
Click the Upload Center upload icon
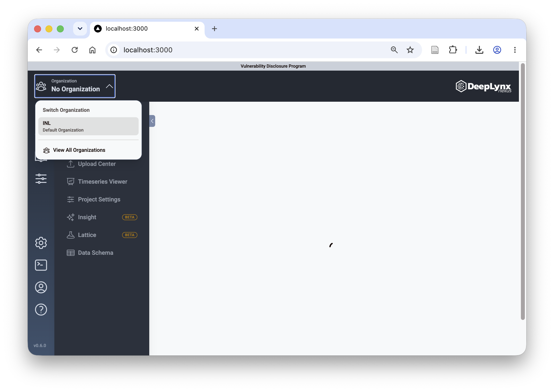71,164
